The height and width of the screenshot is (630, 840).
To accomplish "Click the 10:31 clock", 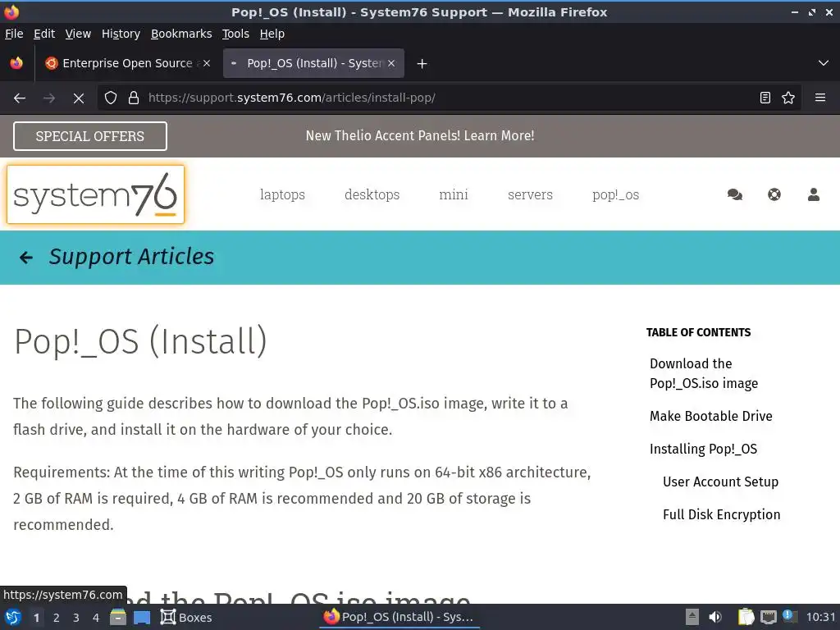I will [820, 617].
